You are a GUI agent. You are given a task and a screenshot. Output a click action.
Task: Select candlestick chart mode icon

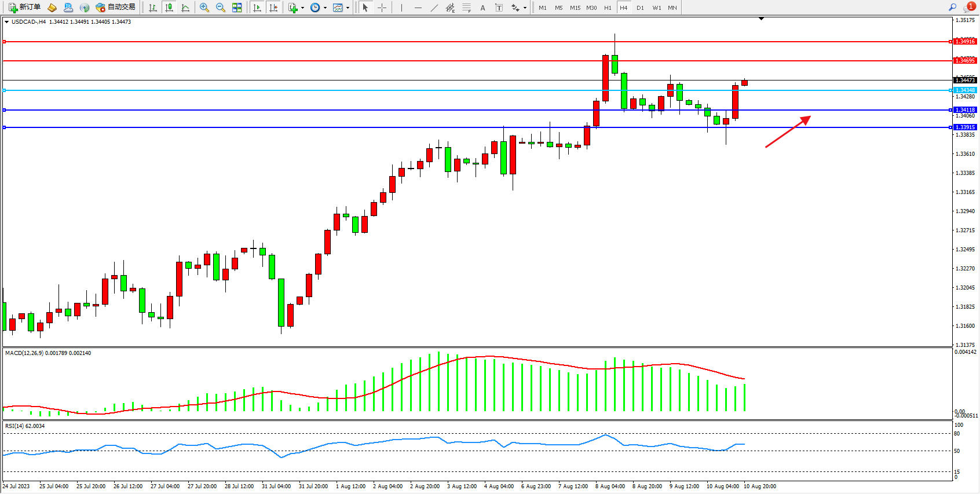click(169, 8)
